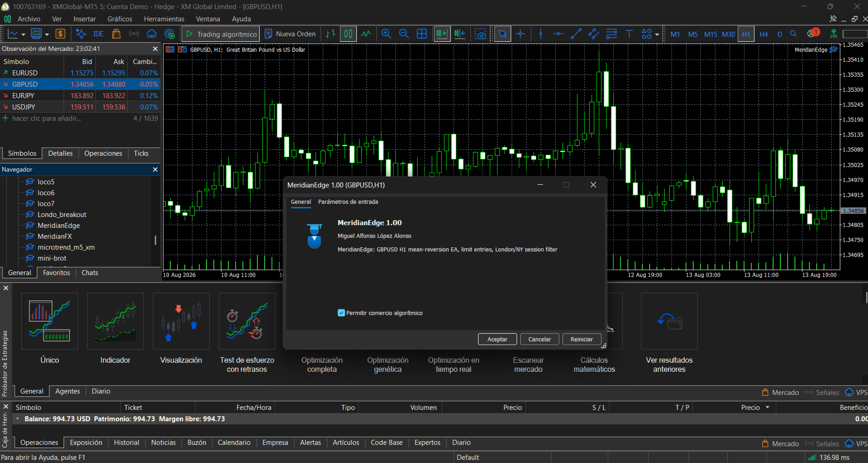Open the VPS cloud toolbar icon
The height and width of the screenshot is (463, 868).
click(152, 34)
